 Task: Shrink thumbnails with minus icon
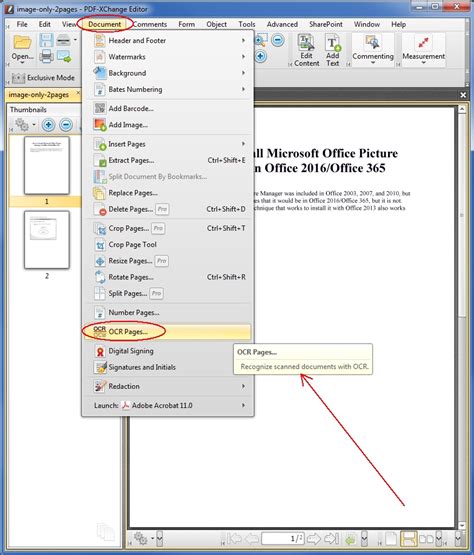click(x=66, y=125)
